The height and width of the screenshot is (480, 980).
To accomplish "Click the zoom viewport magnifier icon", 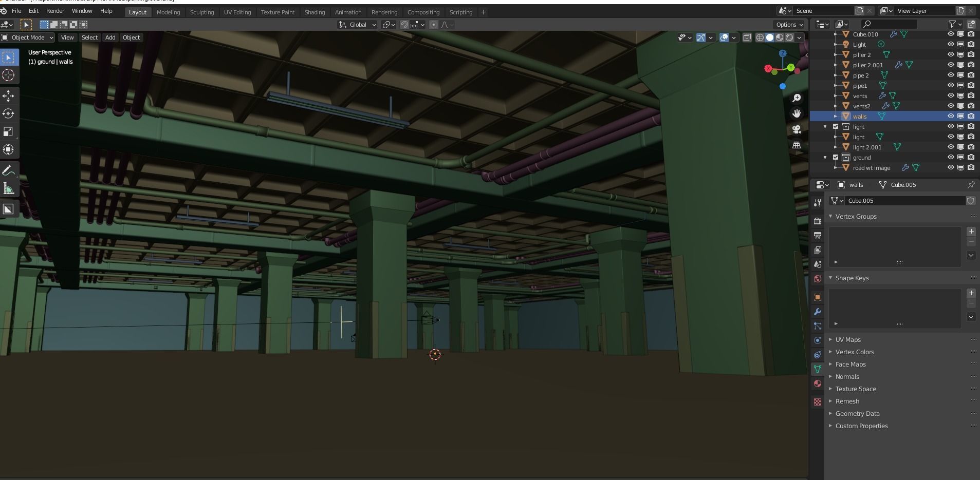I will click(x=797, y=98).
